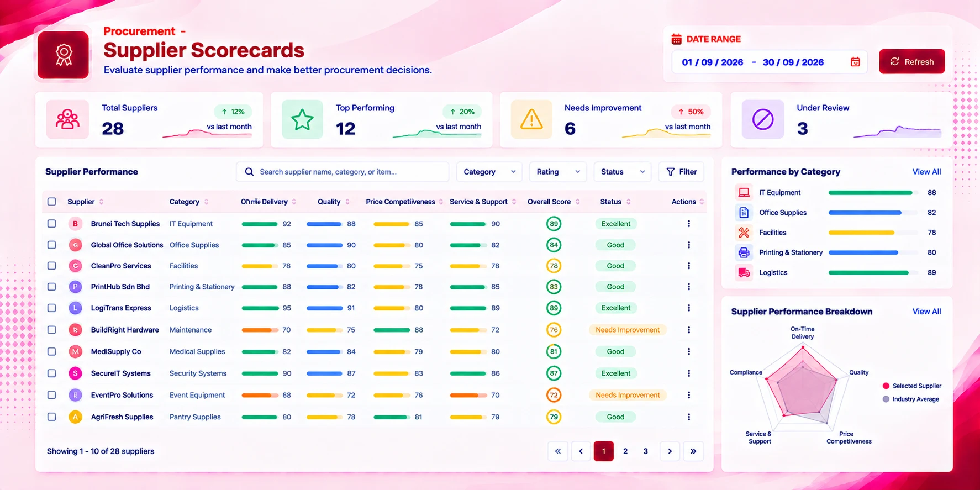Open the date range calendar picker icon
Screen dimensions: 980x490
click(855, 62)
